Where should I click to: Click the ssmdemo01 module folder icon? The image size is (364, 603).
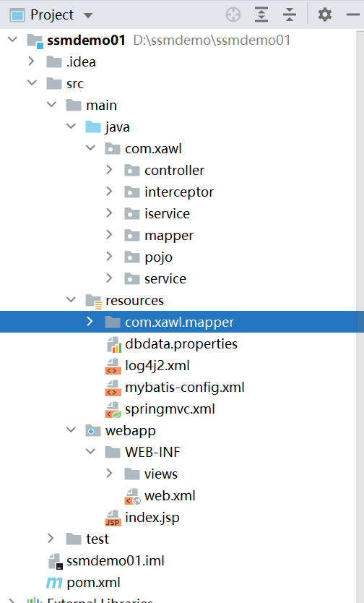point(35,40)
